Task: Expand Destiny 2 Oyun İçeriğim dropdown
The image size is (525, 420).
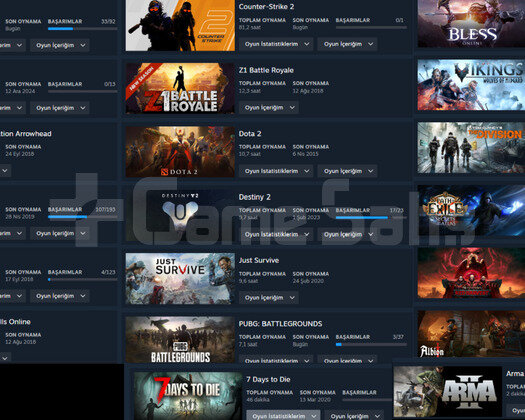Action: (x=348, y=234)
